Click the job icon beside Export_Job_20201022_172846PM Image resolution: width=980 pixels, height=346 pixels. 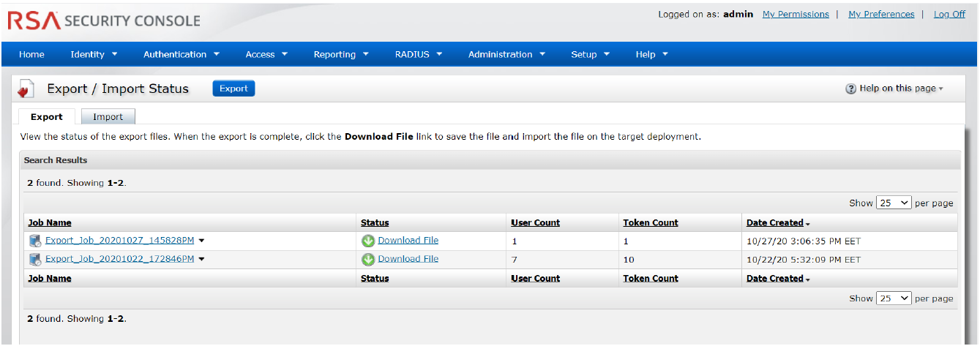click(x=35, y=259)
